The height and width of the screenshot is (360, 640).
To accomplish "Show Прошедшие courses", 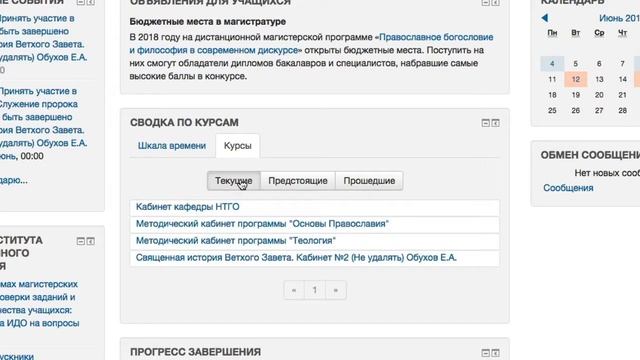I will click(369, 181).
